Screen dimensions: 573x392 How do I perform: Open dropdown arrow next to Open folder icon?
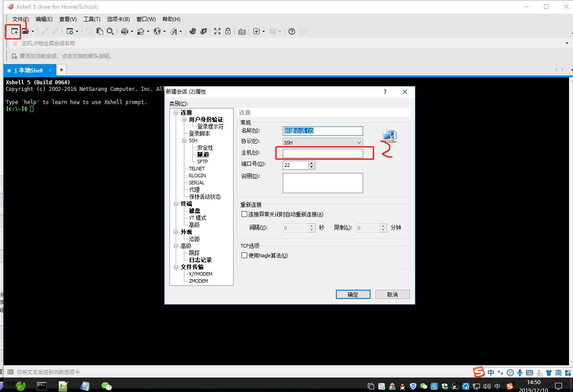point(32,32)
